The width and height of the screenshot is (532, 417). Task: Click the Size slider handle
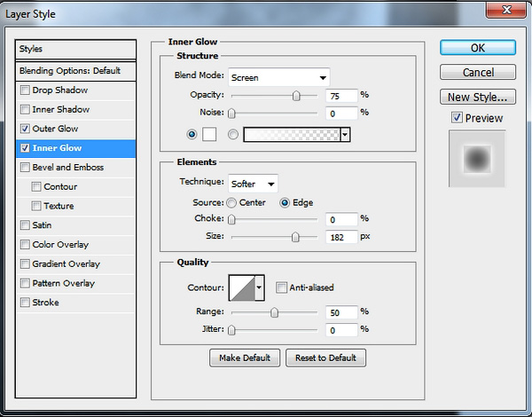point(295,237)
